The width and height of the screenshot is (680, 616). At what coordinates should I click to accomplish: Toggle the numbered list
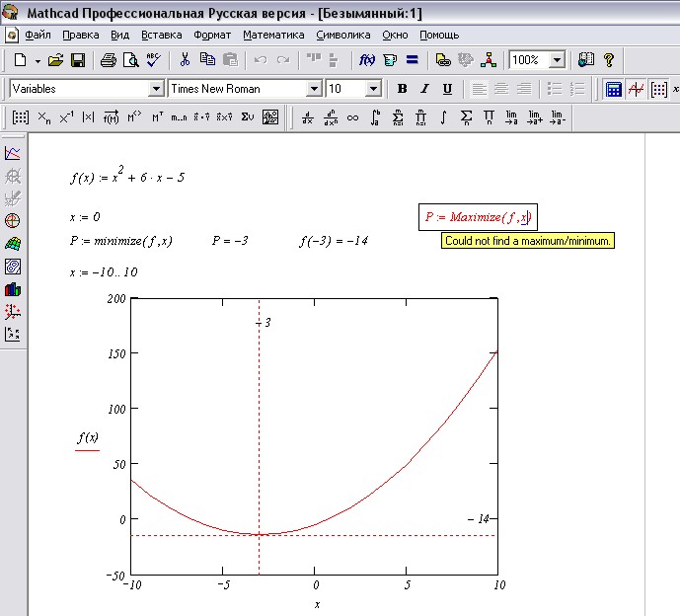pyautogui.click(x=577, y=89)
